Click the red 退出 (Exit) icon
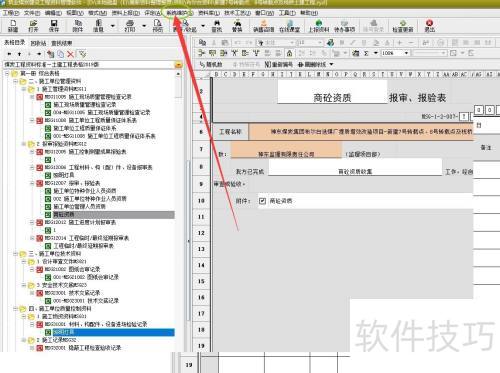500x373 pixels. pyautogui.click(x=429, y=26)
